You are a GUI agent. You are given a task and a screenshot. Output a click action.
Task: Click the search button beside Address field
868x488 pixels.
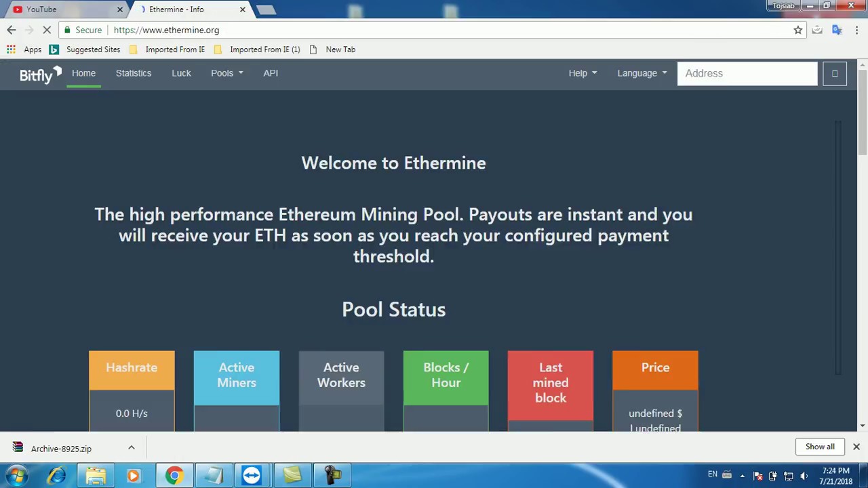(x=835, y=73)
